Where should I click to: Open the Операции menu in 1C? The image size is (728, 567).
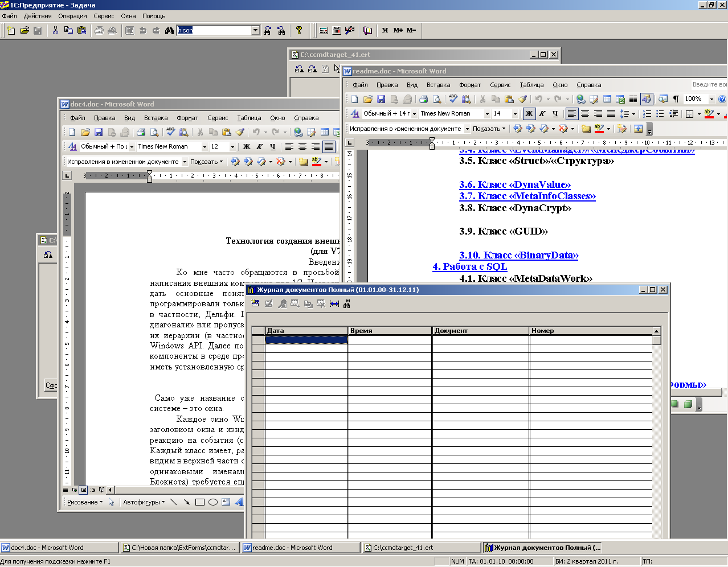[72, 16]
